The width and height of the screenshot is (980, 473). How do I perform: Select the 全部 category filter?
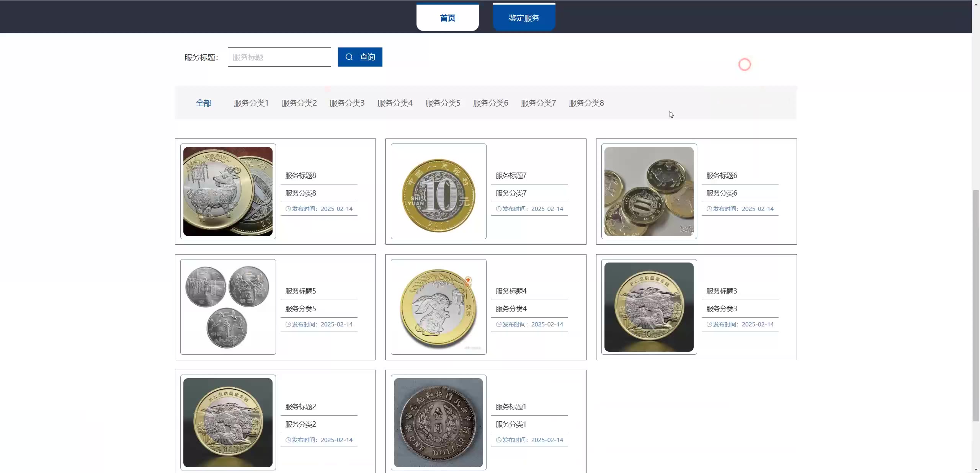click(x=204, y=103)
